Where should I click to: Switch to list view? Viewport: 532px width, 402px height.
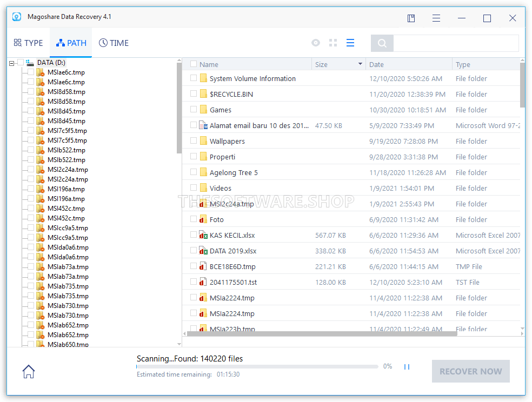350,43
